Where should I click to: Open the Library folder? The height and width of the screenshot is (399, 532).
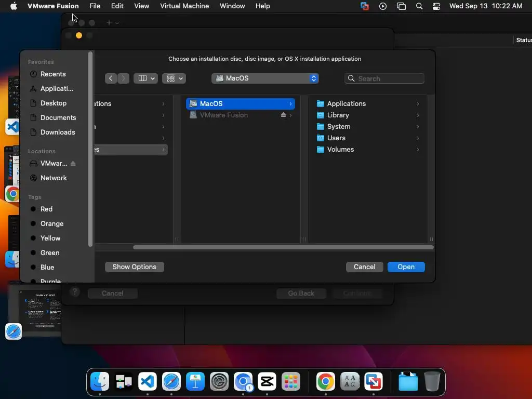click(x=368, y=115)
